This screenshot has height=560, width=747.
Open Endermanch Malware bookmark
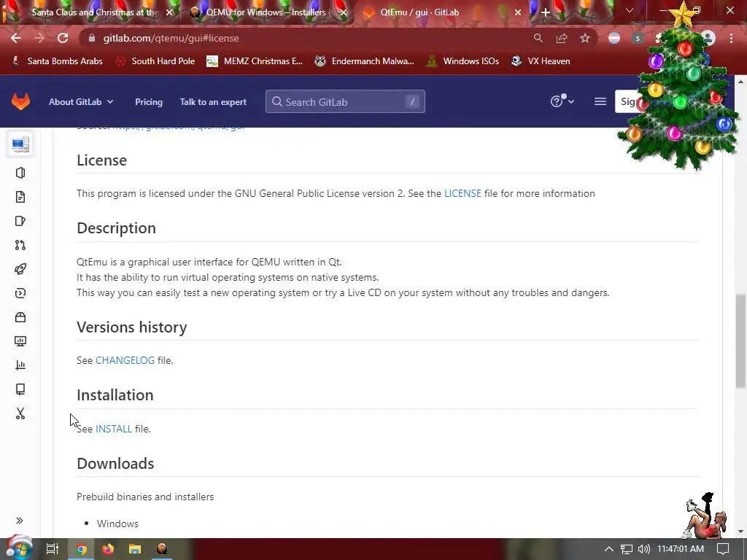click(x=365, y=61)
